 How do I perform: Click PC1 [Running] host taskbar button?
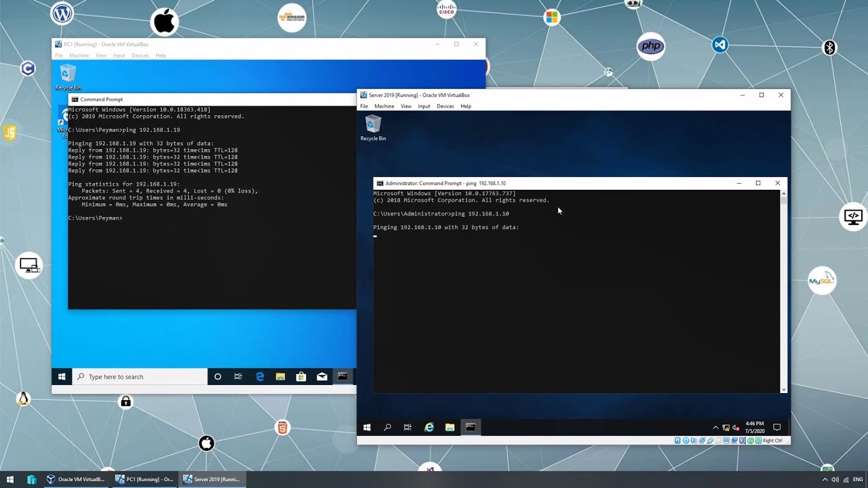pyautogui.click(x=144, y=479)
